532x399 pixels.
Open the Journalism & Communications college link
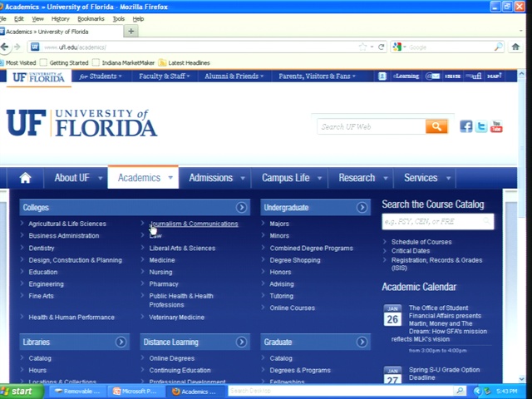pos(194,224)
